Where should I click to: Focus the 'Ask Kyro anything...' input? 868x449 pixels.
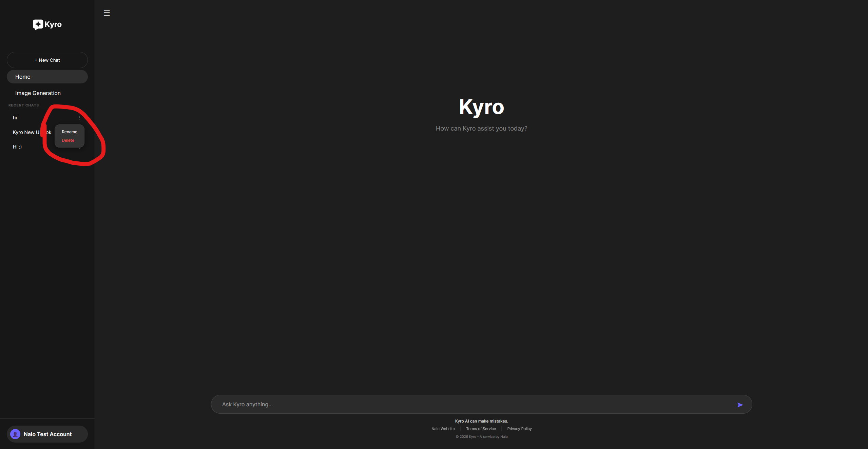click(475, 404)
